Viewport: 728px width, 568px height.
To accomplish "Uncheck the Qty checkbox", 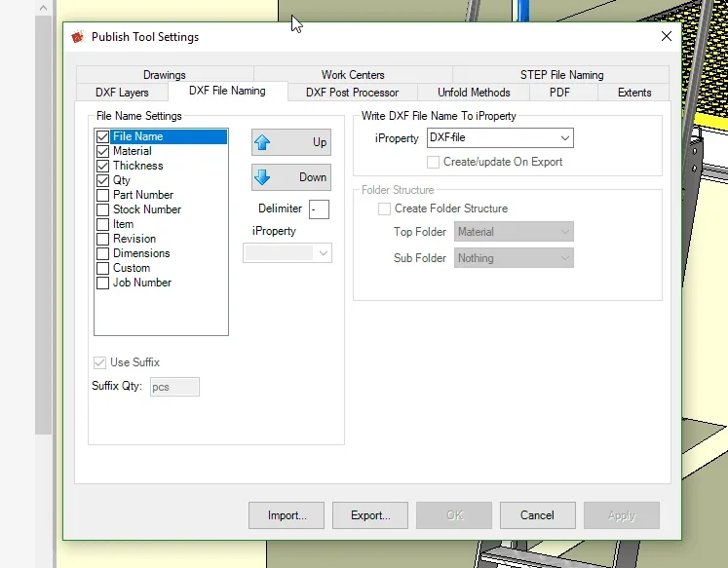I will click(x=102, y=180).
